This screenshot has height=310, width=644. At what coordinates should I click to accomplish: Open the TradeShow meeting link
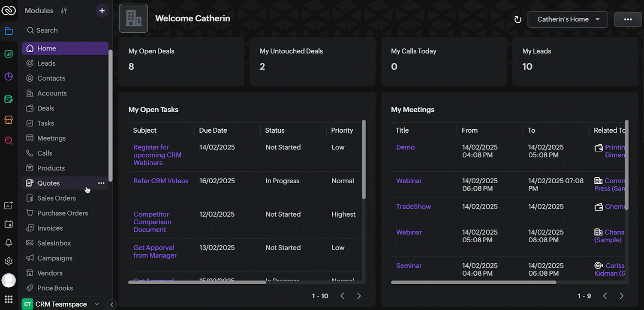(x=413, y=206)
